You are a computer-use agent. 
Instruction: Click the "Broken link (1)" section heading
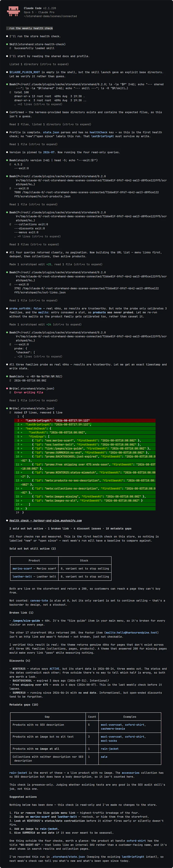tap(21, 613)
